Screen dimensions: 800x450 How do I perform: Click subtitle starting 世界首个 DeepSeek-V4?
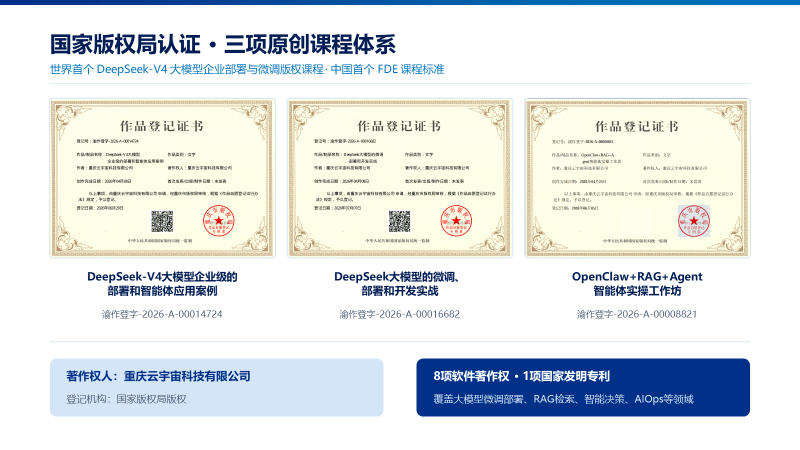(247, 69)
